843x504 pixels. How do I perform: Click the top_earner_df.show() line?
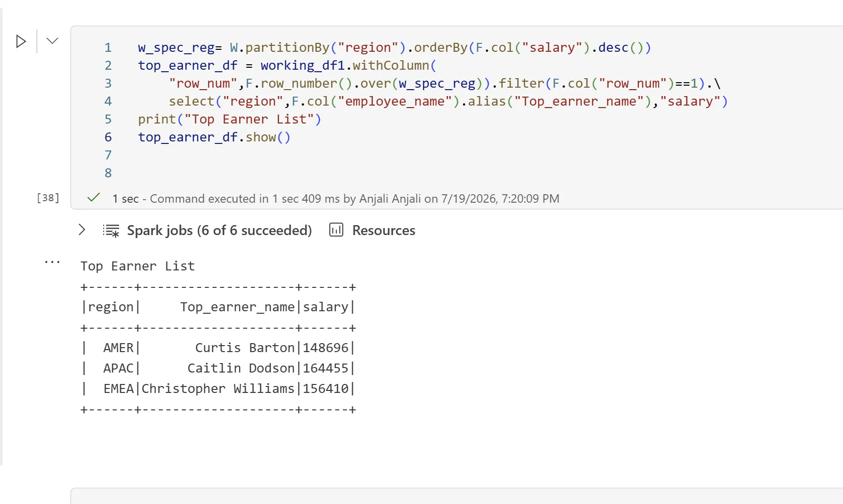[214, 137]
